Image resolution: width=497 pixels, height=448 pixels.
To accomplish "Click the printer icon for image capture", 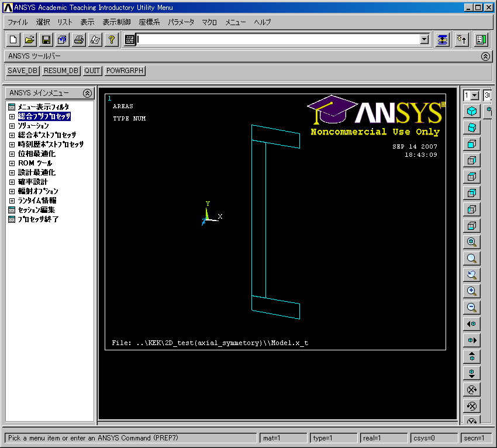I will pos(79,40).
